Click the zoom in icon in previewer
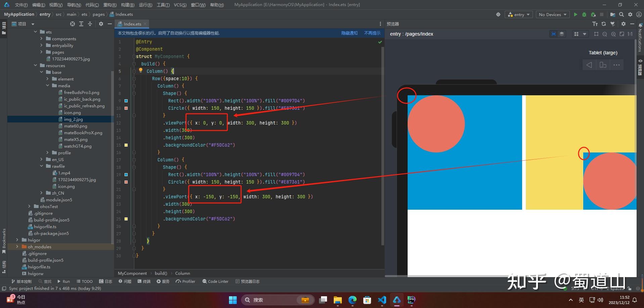 click(613, 34)
